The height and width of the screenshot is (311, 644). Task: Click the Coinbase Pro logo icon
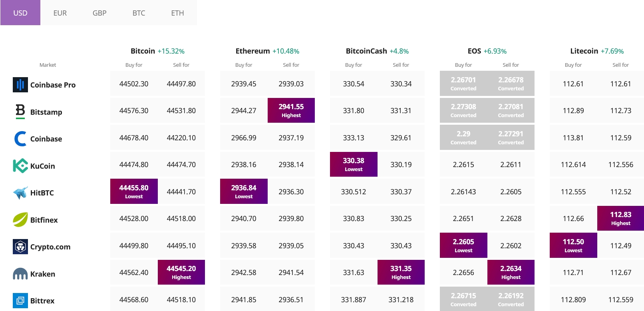(x=20, y=85)
